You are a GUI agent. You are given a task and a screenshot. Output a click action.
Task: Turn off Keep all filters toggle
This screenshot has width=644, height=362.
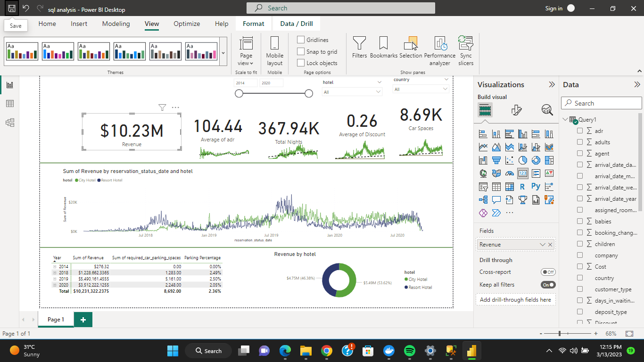(x=548, y=285)
